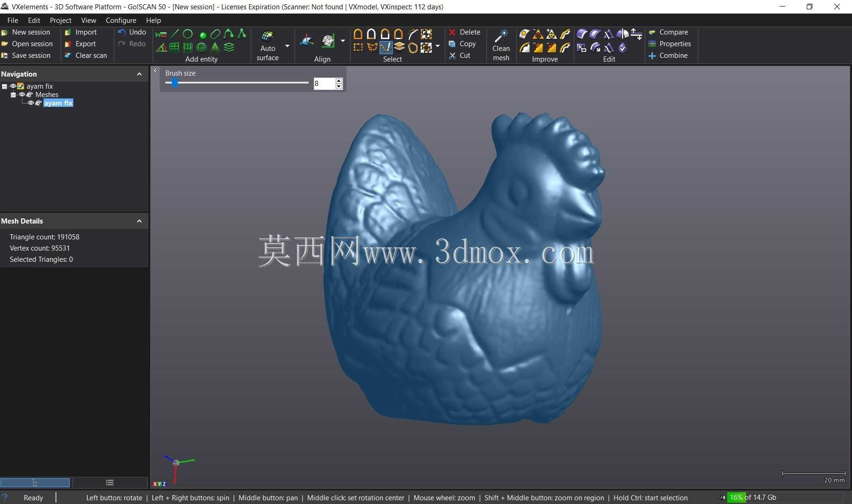Toggle visibility of Meshes node
852x504 pixels.
pyautogui.click(x=22, y=94)
